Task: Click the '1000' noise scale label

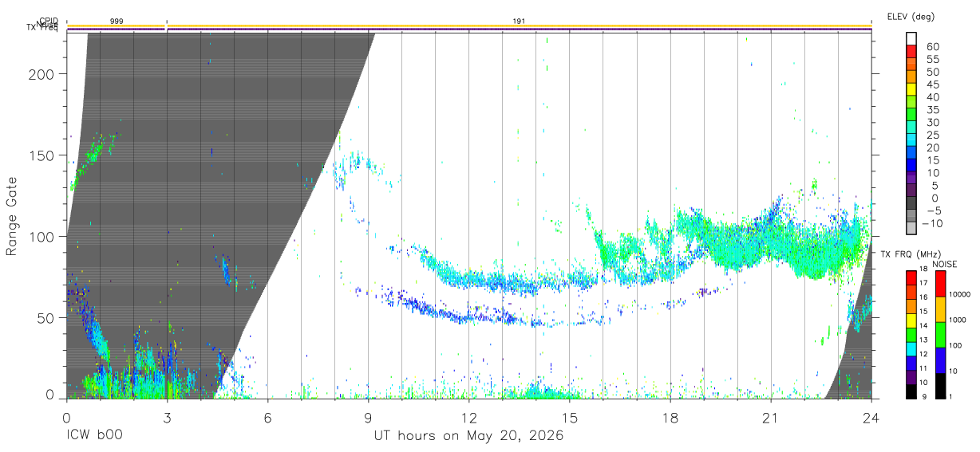Action: [x=959, y=320]
